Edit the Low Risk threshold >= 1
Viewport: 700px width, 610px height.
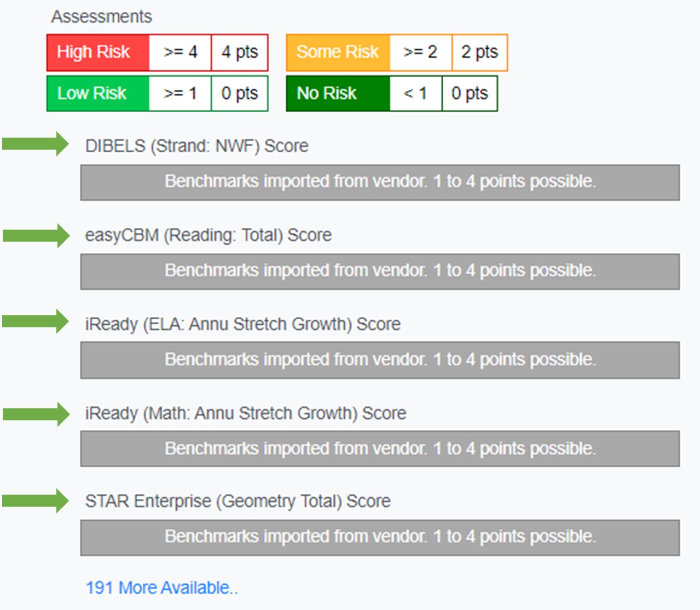point(180,94)
